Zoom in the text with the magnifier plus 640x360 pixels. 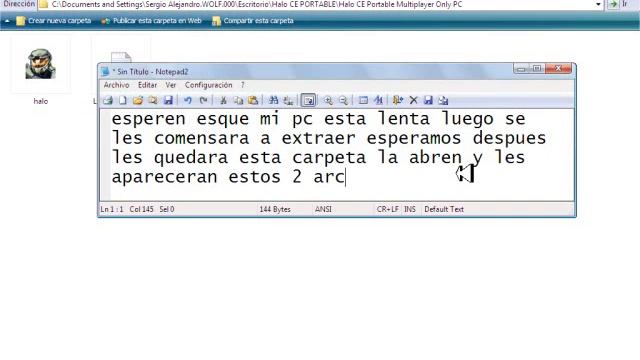point(328,100)
